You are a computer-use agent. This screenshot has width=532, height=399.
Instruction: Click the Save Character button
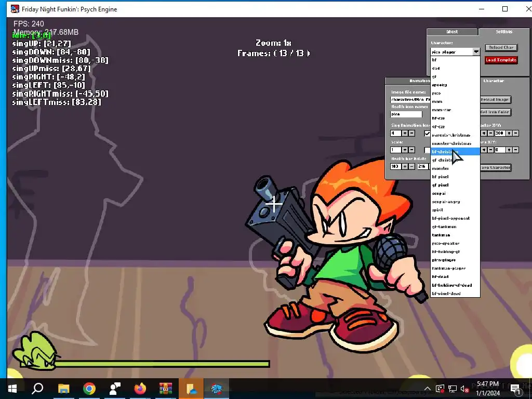tap(496, 168)
